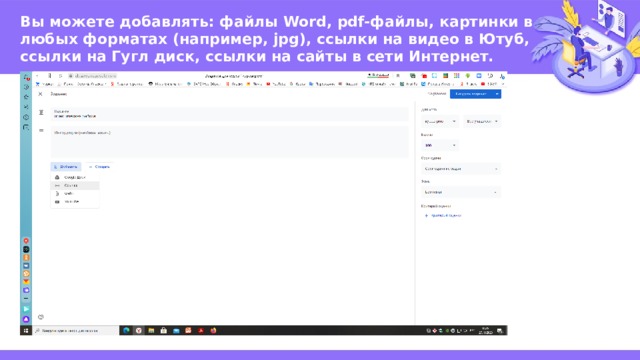640x360 pixels.
Task: Open the Add attachment button
Action: (x=66, y=167)
